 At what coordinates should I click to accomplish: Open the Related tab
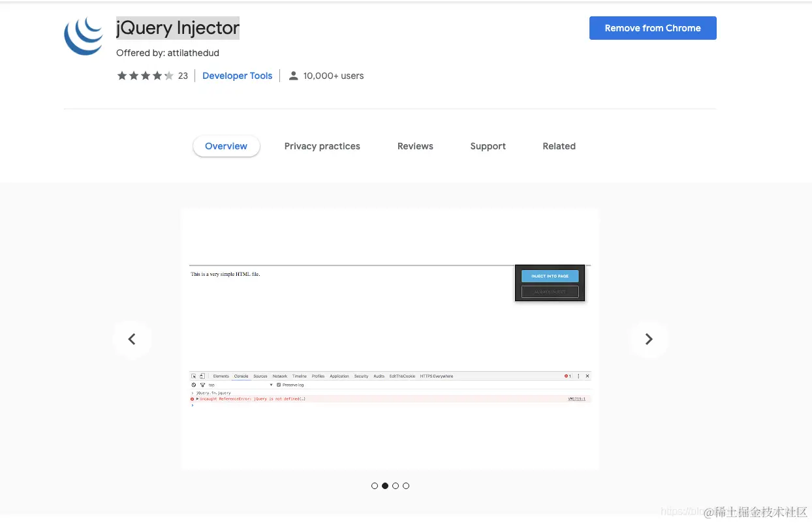(x=559, y=146)
